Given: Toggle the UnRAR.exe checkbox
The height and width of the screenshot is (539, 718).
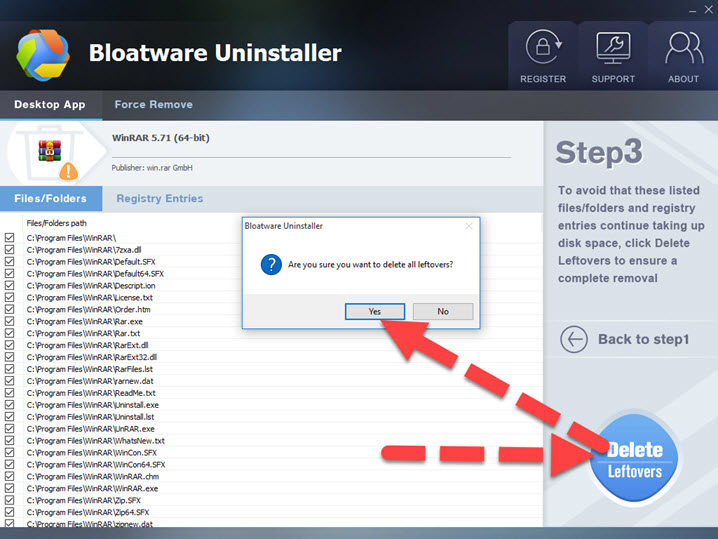Looking at the screenshot, I should (x=9, y=428).
